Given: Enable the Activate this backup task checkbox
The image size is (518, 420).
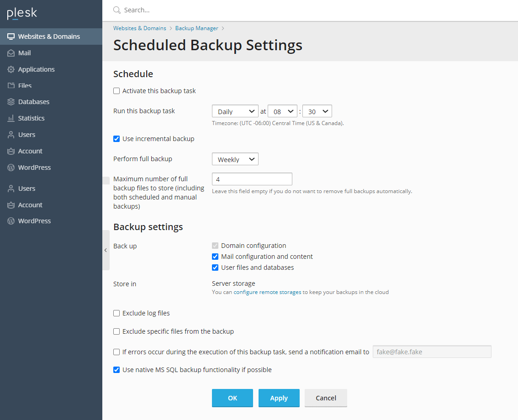Looking at the screenshot, I should (116, 90).
